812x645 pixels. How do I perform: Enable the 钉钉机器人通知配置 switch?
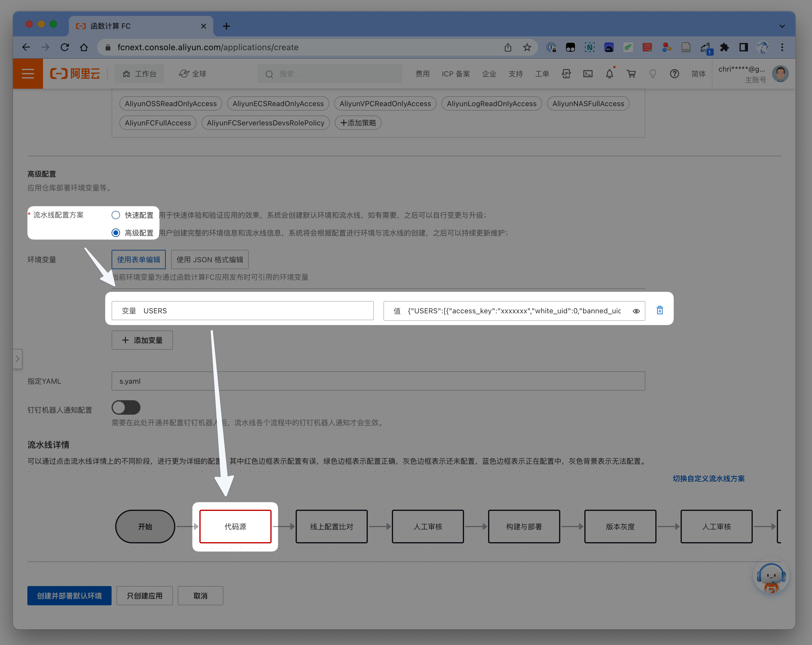[126, 407]
